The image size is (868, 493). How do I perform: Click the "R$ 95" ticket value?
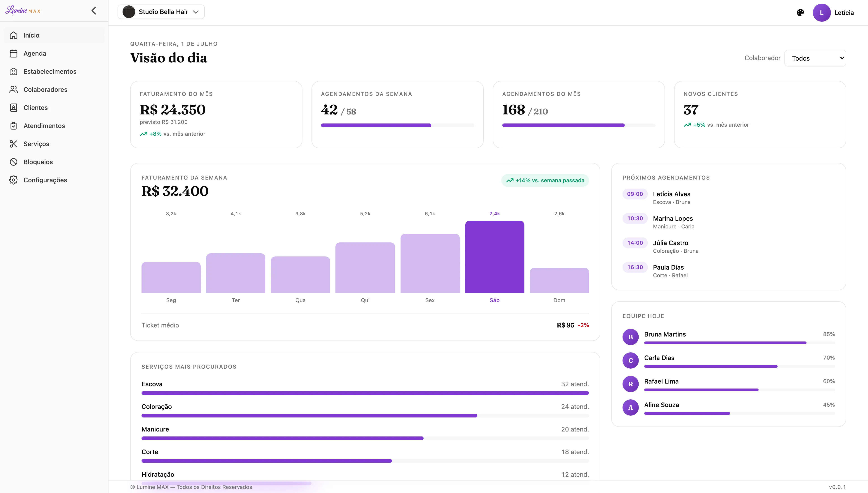[x=565, y=325]
